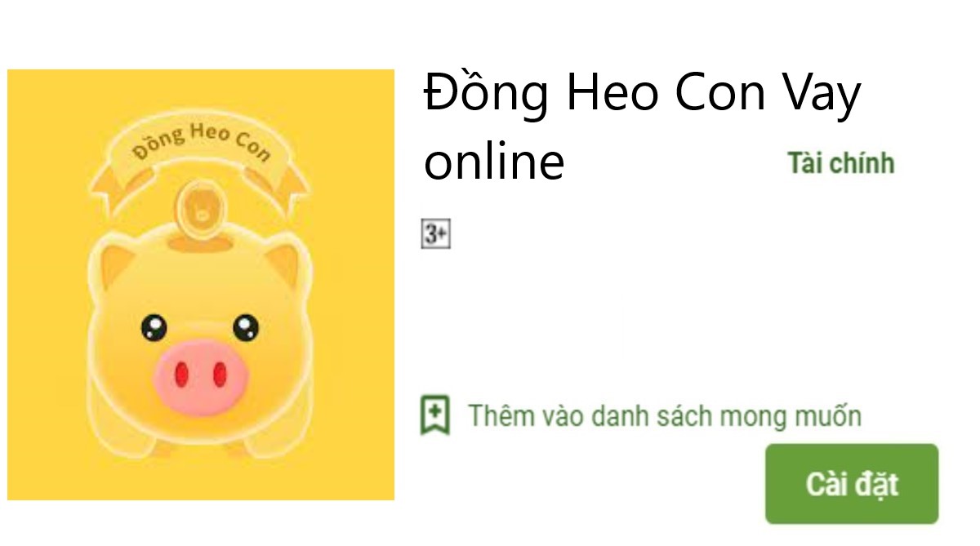Click the pig's left eye
Viewport: 980px width, 546px height.
[154, 327]
